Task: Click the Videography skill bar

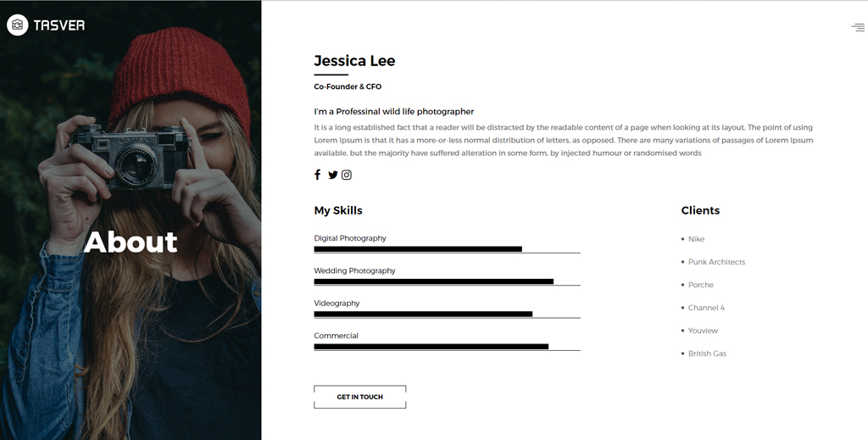Action: pyautogui.click(x=447, y=315)
